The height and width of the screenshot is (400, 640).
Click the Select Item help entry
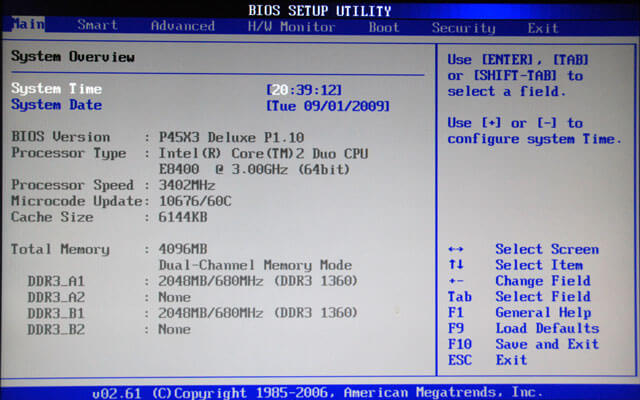(x=539, y=265)
